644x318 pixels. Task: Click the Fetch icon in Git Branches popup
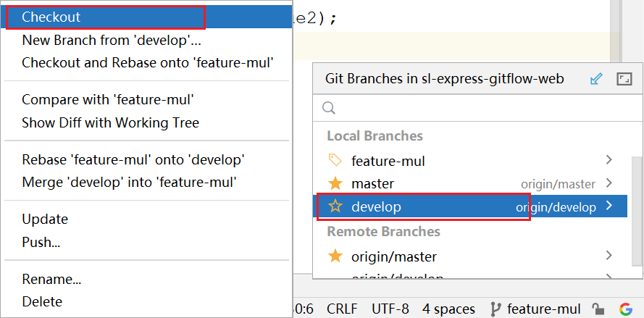point(596,79)
